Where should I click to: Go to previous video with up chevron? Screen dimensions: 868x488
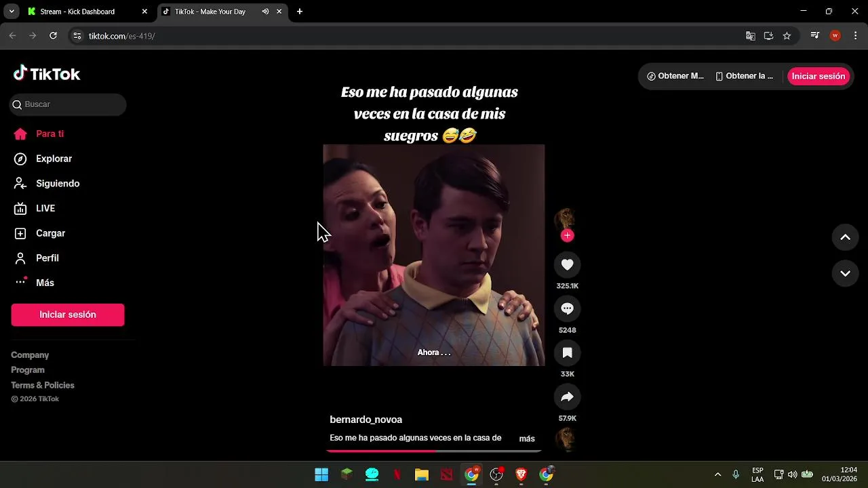point(846,237)
